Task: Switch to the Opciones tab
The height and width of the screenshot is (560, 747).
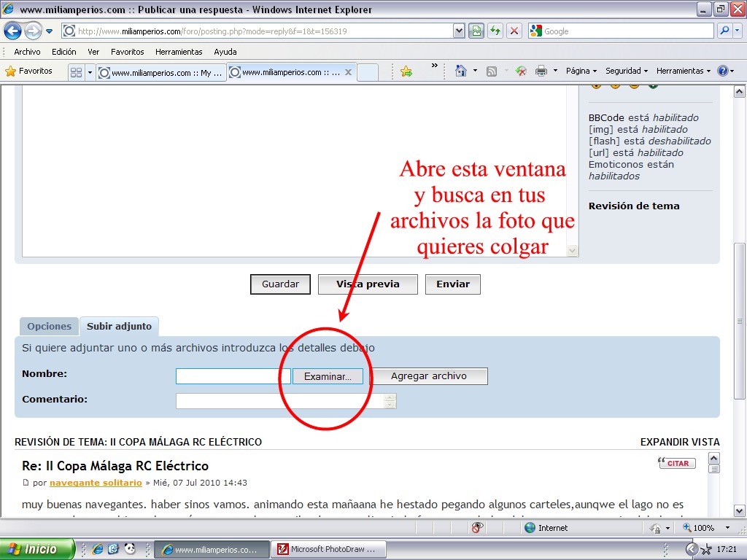Action: (49, 326)
